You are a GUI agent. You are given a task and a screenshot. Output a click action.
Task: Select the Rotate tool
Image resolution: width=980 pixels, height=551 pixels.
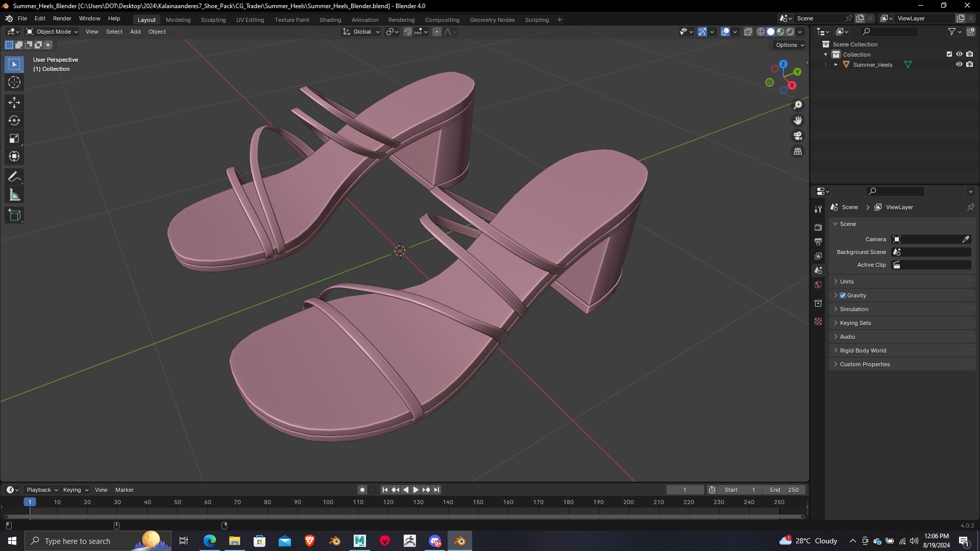click(x=14, y=120)
